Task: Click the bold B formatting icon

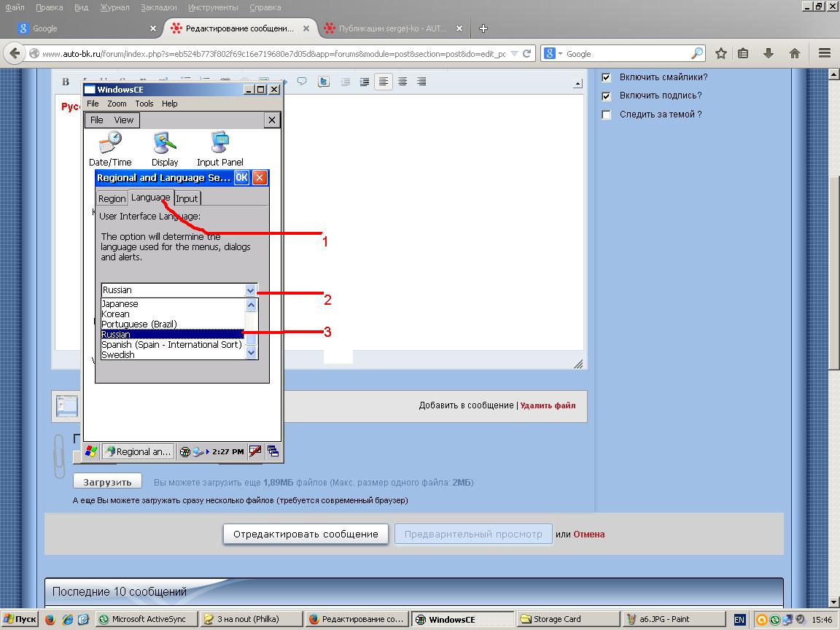Action: point(66,82)
